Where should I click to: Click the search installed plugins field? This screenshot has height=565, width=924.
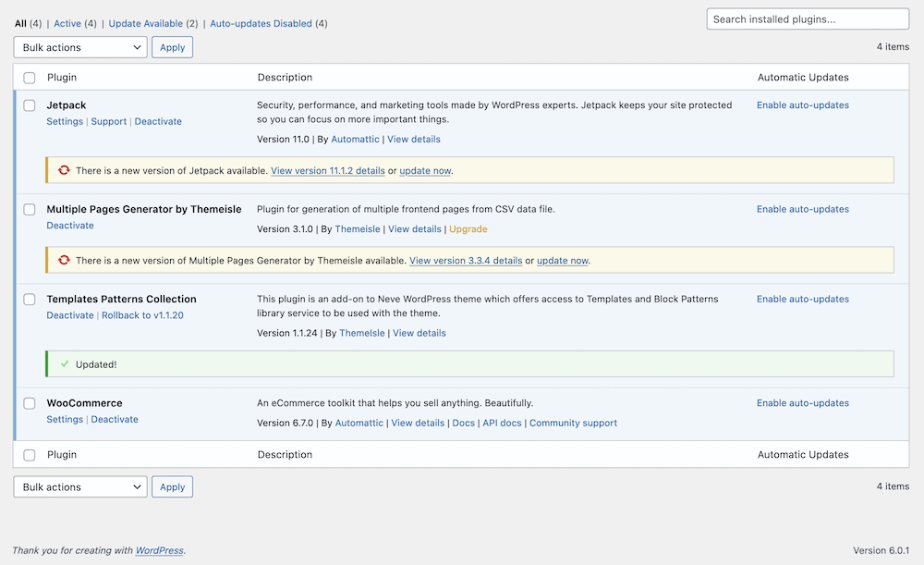point(807,18)
